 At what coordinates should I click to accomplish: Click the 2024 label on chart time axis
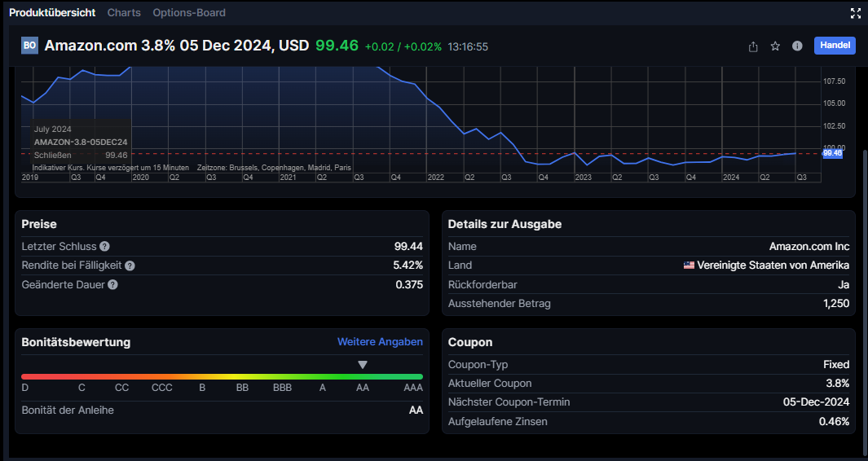(731, 178)
